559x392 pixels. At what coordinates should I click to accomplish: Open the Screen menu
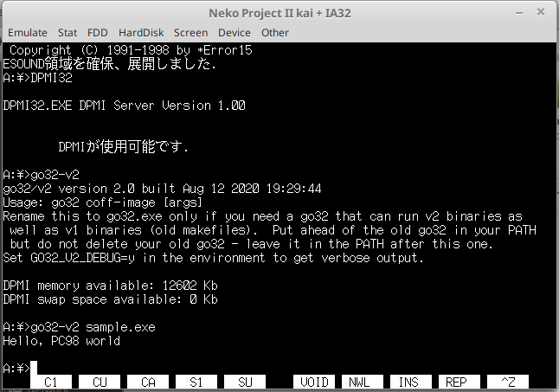click(190, 33)
